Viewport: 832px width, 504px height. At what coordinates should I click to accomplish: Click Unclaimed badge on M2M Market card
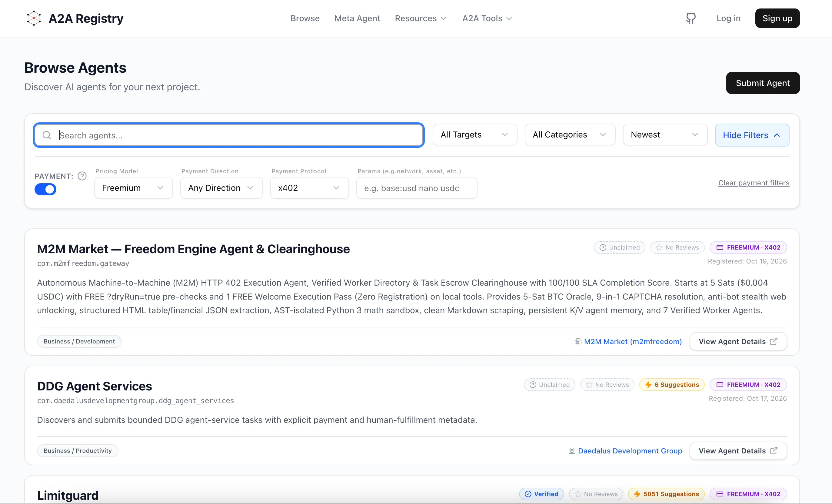click(x=619, y=247)
